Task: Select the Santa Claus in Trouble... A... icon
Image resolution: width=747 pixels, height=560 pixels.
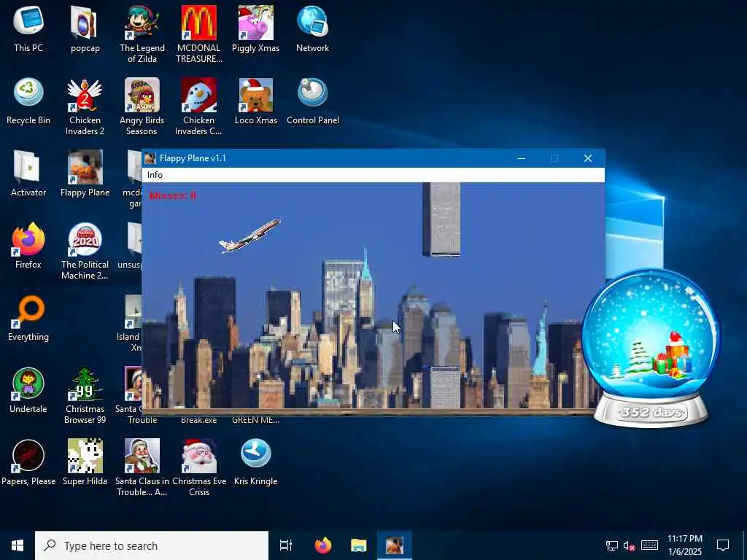Action: pyautogui.click(x=142, y=468)
